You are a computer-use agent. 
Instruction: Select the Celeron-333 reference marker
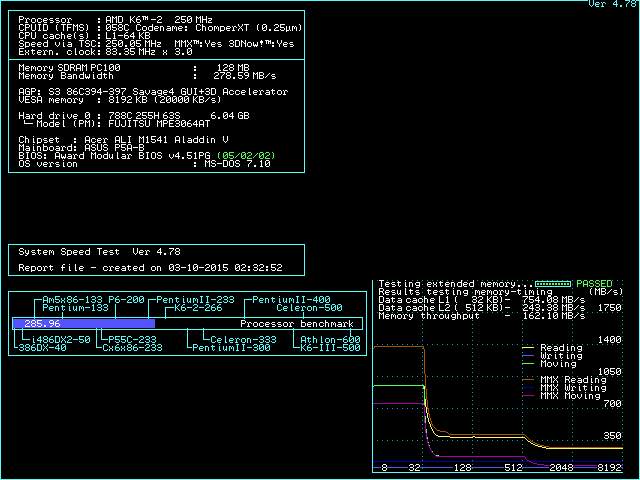coord(244,340)
